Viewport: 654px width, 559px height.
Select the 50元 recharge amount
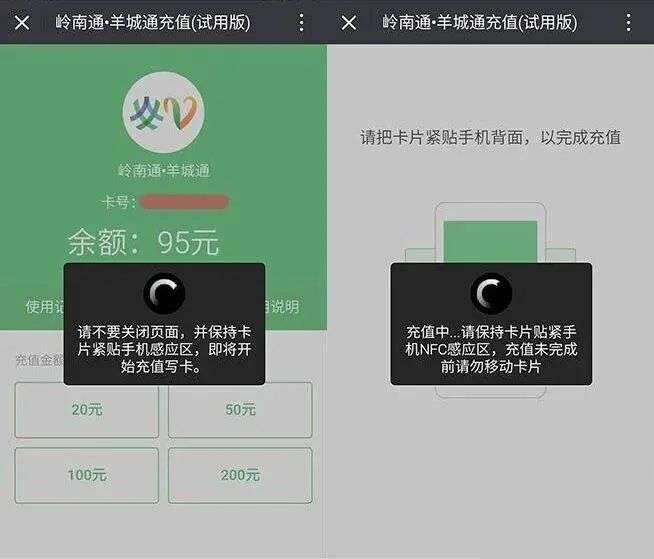[x=240, y=410]
